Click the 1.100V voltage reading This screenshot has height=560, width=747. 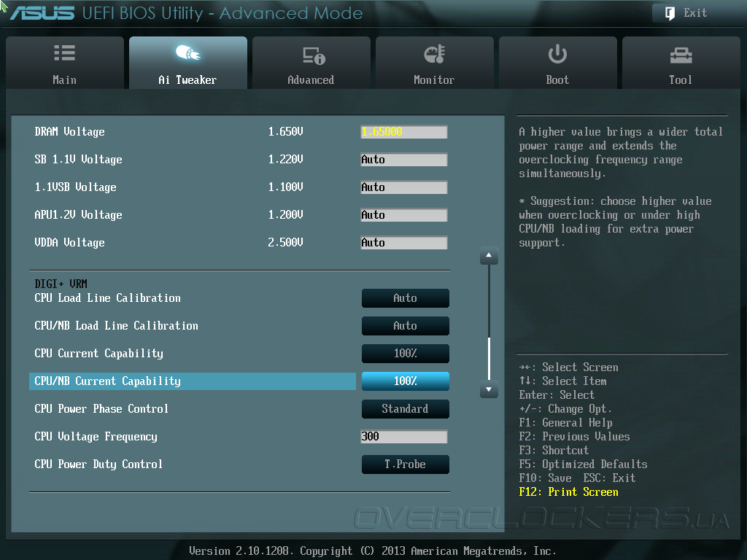[x=285, y=187]
